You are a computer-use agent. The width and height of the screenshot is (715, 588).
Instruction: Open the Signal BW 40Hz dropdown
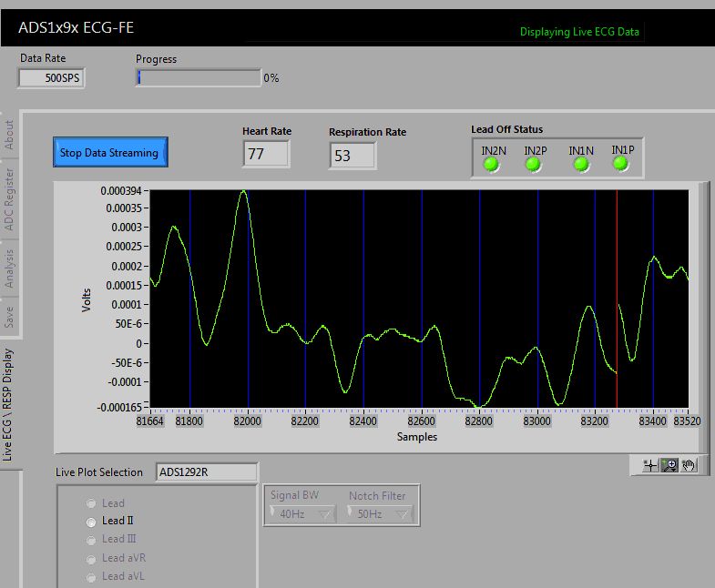(x=301, y=513)
